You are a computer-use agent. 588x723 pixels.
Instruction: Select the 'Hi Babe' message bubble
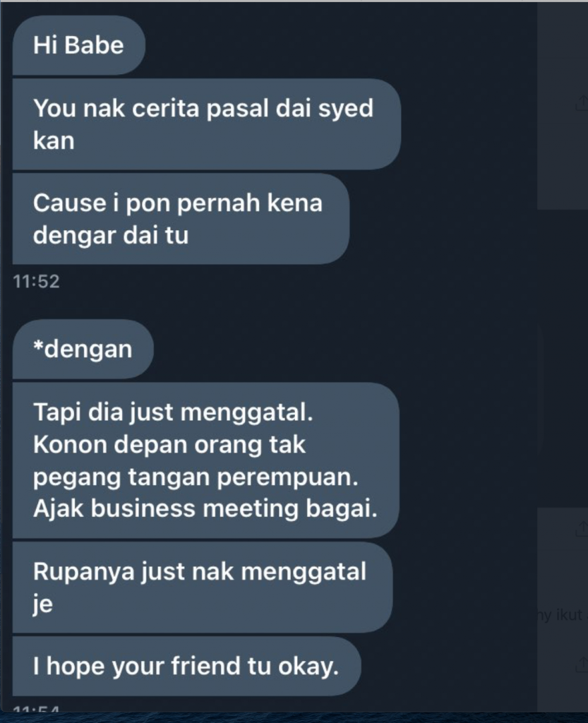point(79,45)
